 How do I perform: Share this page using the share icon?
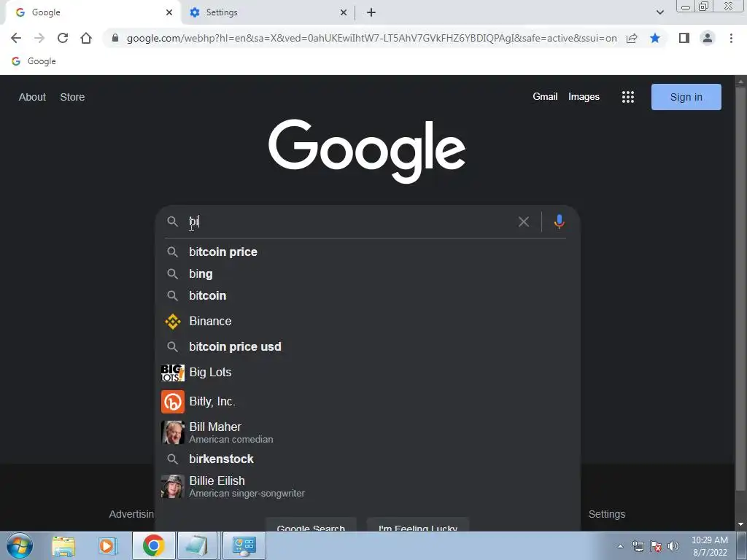coord(632,38)
